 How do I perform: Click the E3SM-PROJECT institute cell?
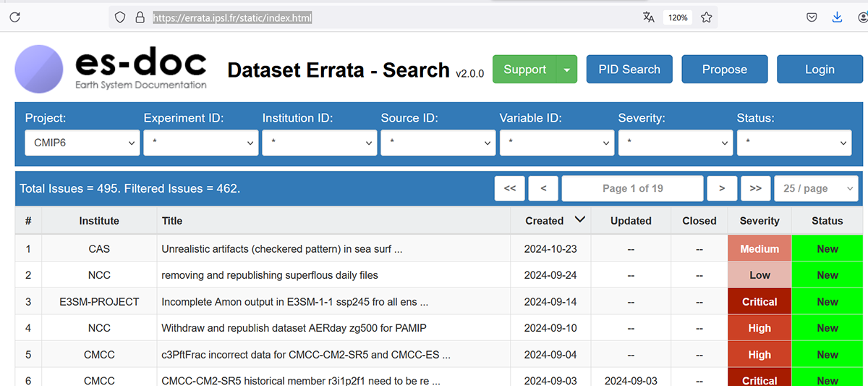[x=99, y=302]
